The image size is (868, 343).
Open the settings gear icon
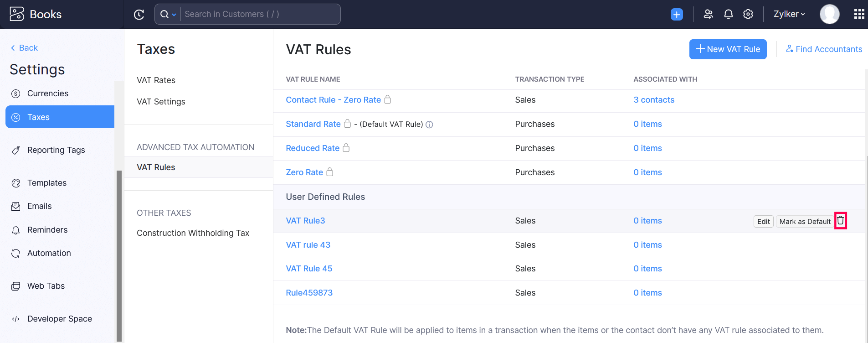748,14
